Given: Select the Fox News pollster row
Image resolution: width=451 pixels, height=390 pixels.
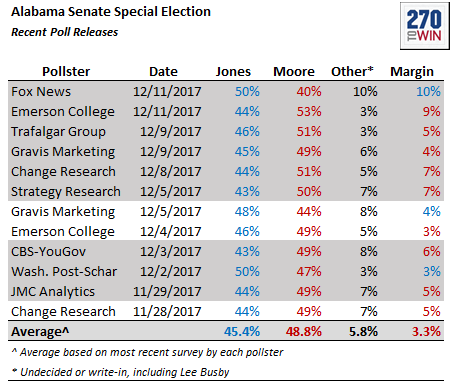Looking at the screenshot, I should (x=226, y=91).
